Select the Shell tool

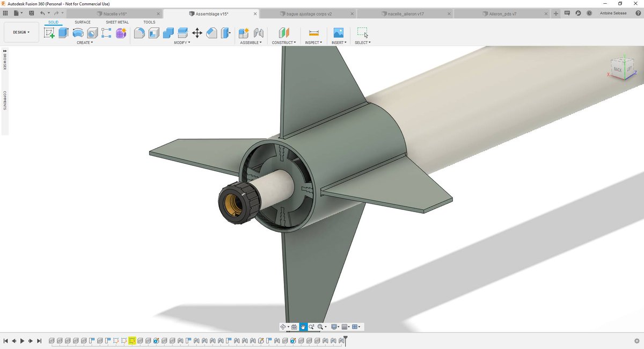point(153,33)
